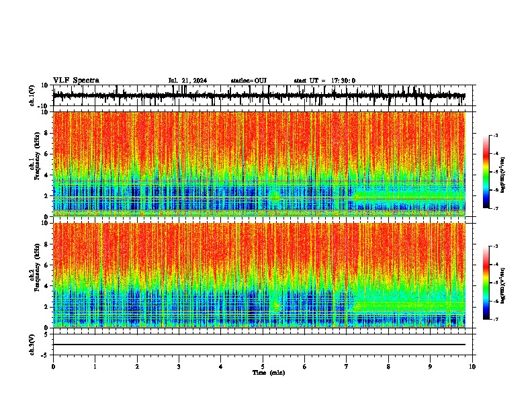Select the "start UT = 17:30:0" text

[324, 81]
